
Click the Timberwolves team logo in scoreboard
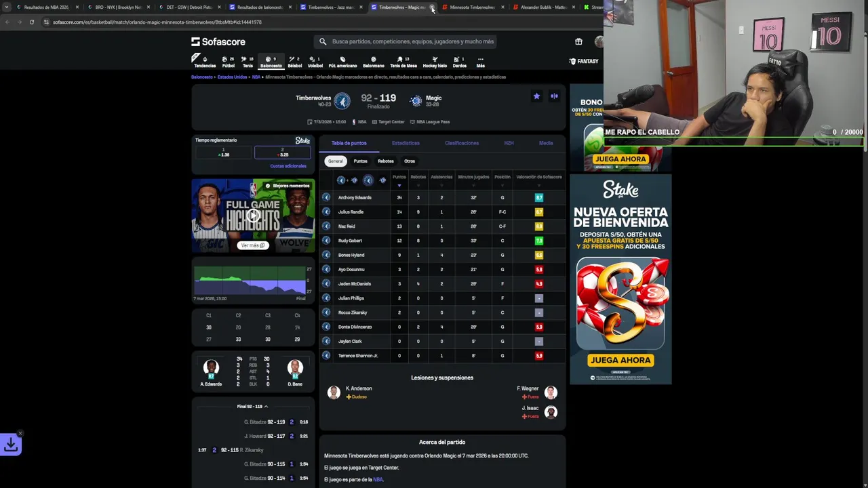click(x=342, y=101)
